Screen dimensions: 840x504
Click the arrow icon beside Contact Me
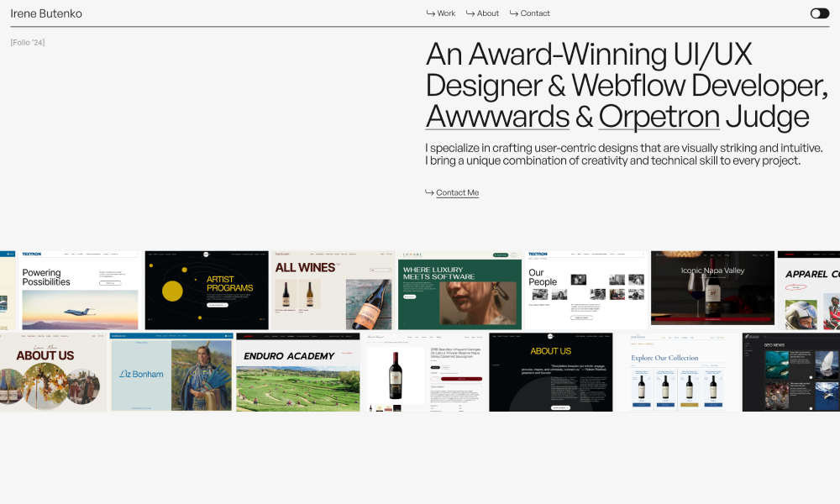tap(429, 192)
